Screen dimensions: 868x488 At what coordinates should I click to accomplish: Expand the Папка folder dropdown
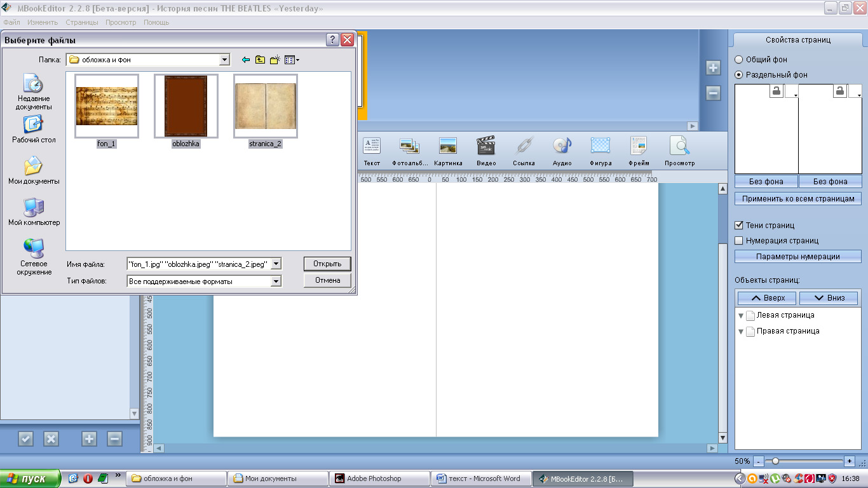coord(224,60)
